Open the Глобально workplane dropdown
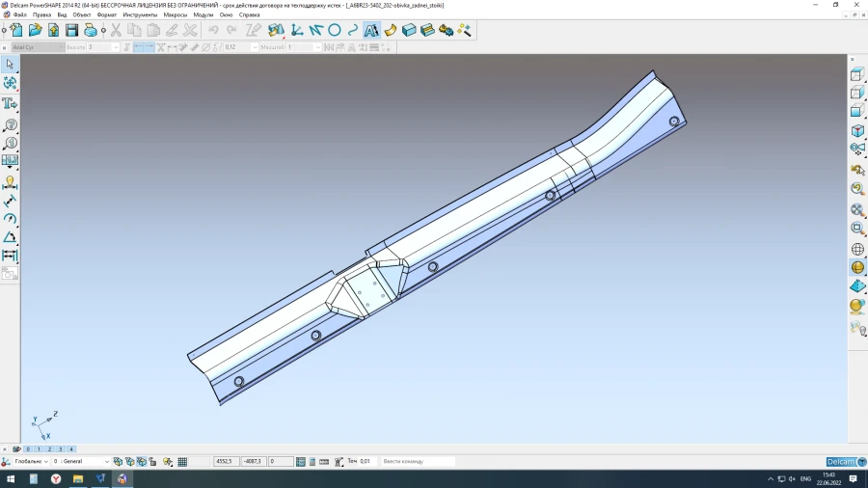This screenshot has width=868, height=488. coord(45,462)
